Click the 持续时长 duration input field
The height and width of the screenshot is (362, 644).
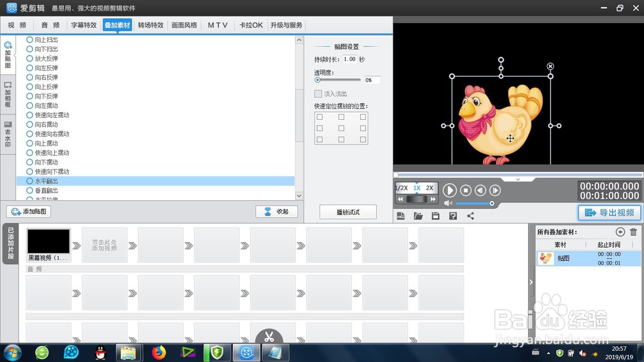[x=350, y=59]
